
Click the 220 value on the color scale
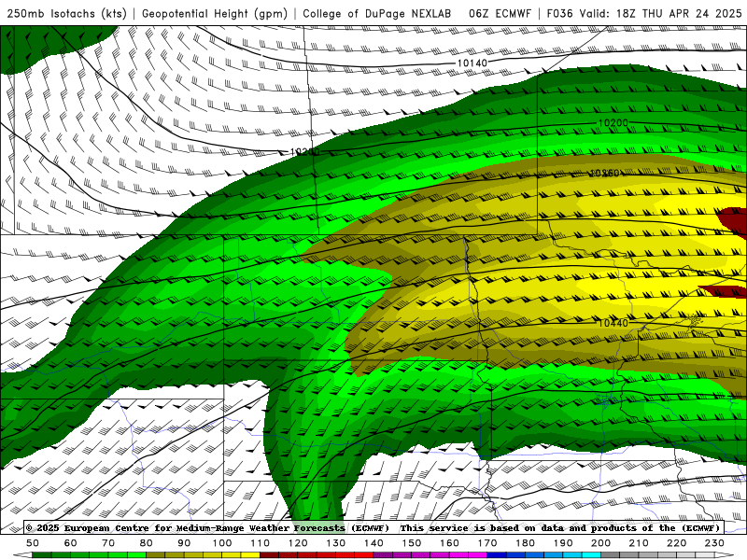pos(676,543)
